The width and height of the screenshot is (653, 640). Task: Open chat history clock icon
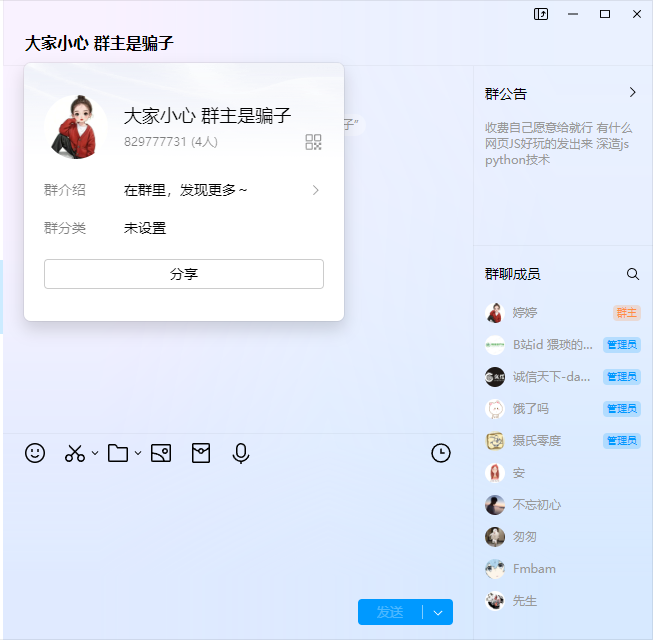[x=441, y=453]
